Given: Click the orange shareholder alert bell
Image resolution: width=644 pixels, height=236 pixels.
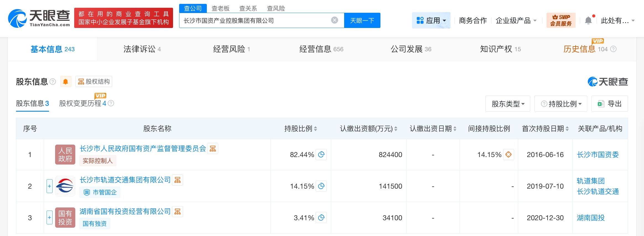Looking at the screenshot, I should (x=66, y=82).
